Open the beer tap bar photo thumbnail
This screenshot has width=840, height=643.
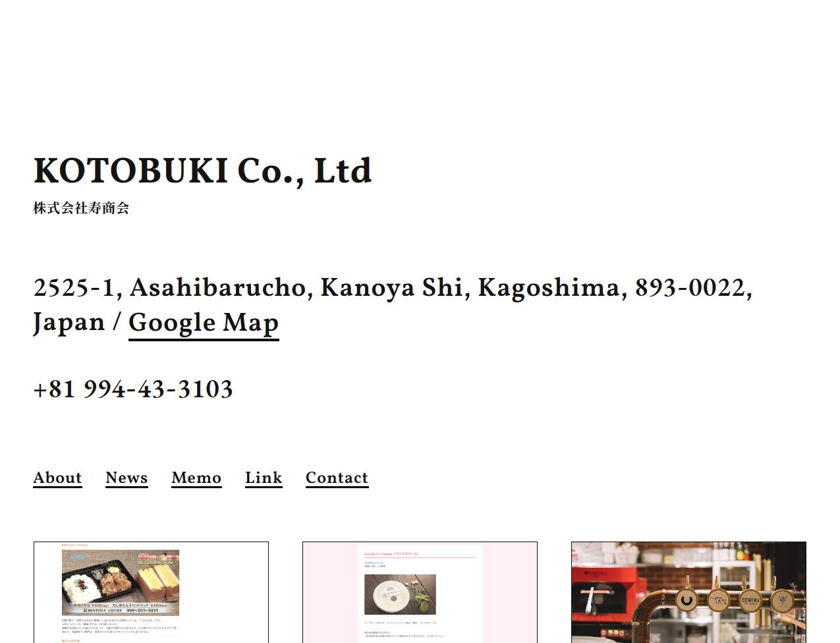(x=688, y=592)
